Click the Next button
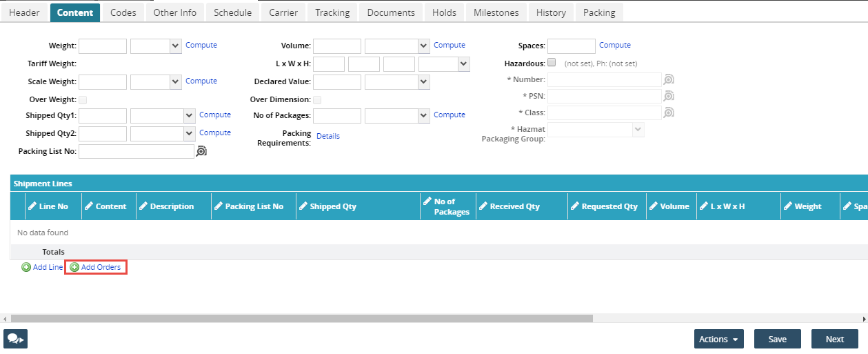This screenshot has width=868, height=354. point(835,339)
